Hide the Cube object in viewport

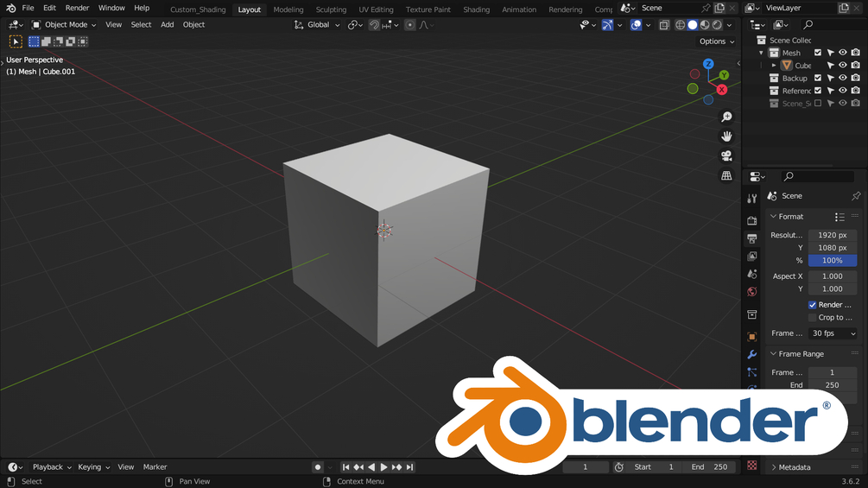(843, 66)
